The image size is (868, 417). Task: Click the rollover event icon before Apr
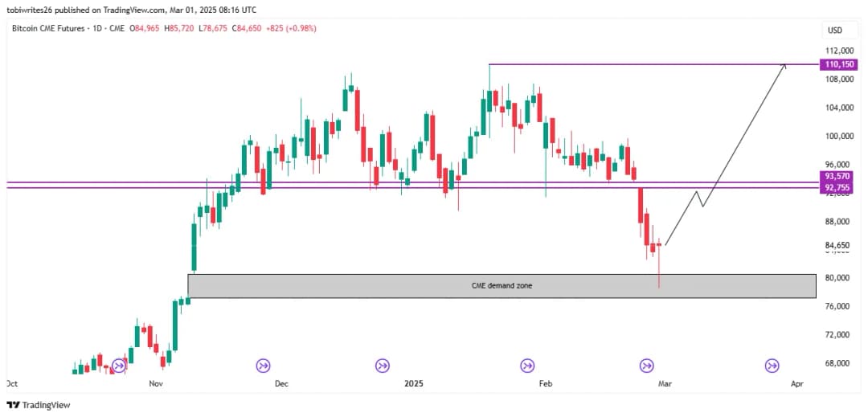point(772,366)
